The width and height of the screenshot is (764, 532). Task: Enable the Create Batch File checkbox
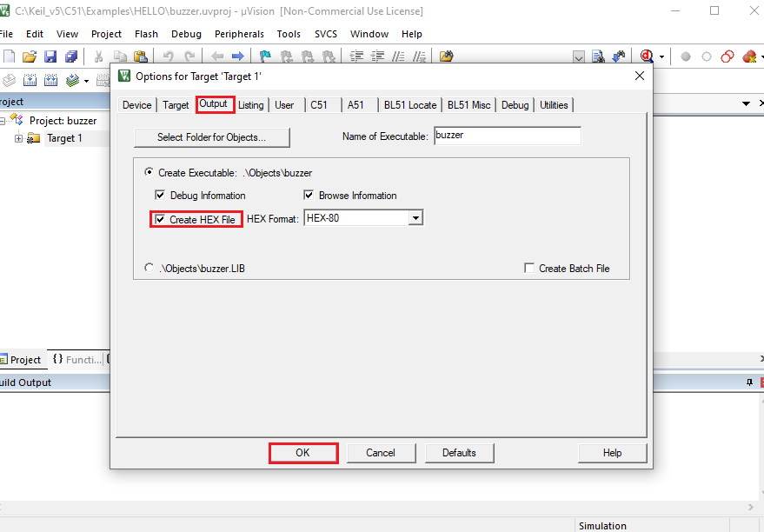pos(529,268)
